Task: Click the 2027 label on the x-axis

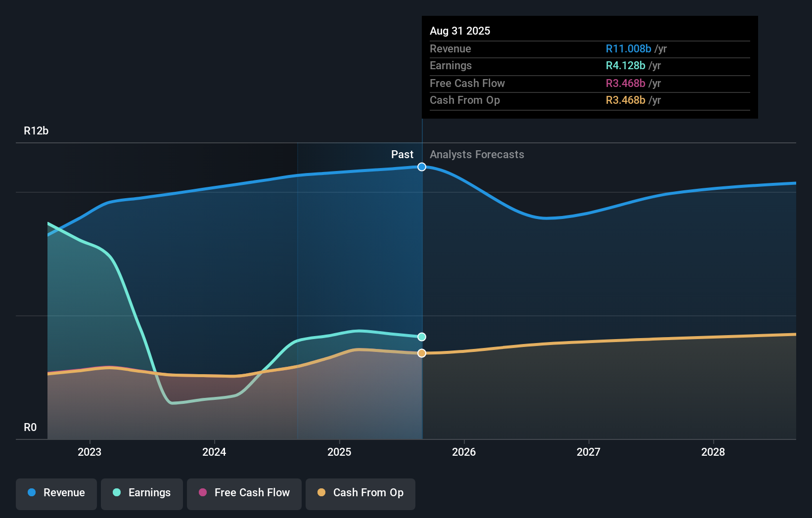Action: [x=588, y=452]
